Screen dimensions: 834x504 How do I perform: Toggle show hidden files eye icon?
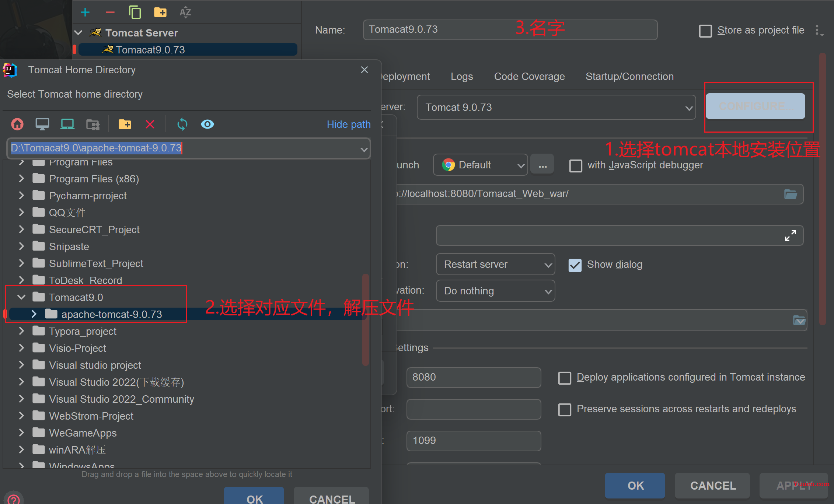coord(207,124)
